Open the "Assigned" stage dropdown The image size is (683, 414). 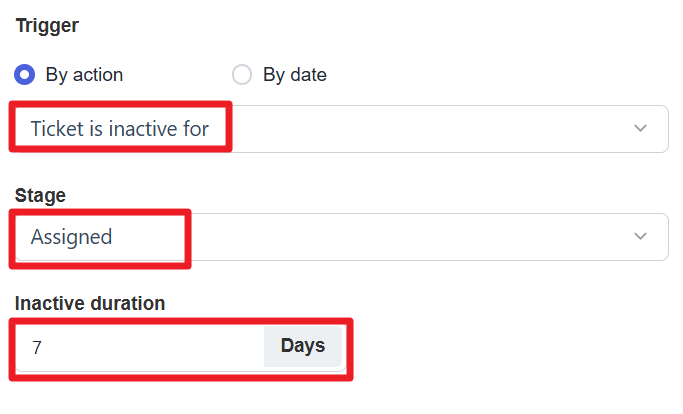coord(338,237)
